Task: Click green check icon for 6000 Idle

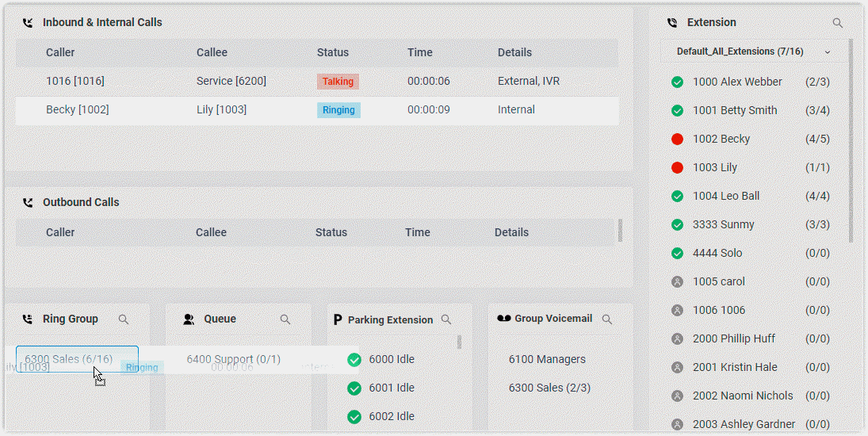Action: [x=354, y=360]
